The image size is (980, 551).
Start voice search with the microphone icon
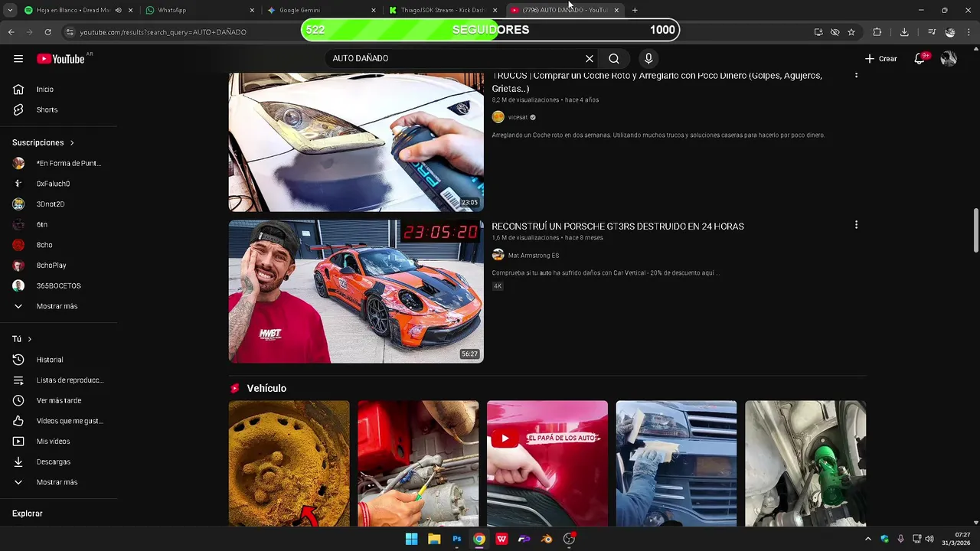click(x=648, y=59)
